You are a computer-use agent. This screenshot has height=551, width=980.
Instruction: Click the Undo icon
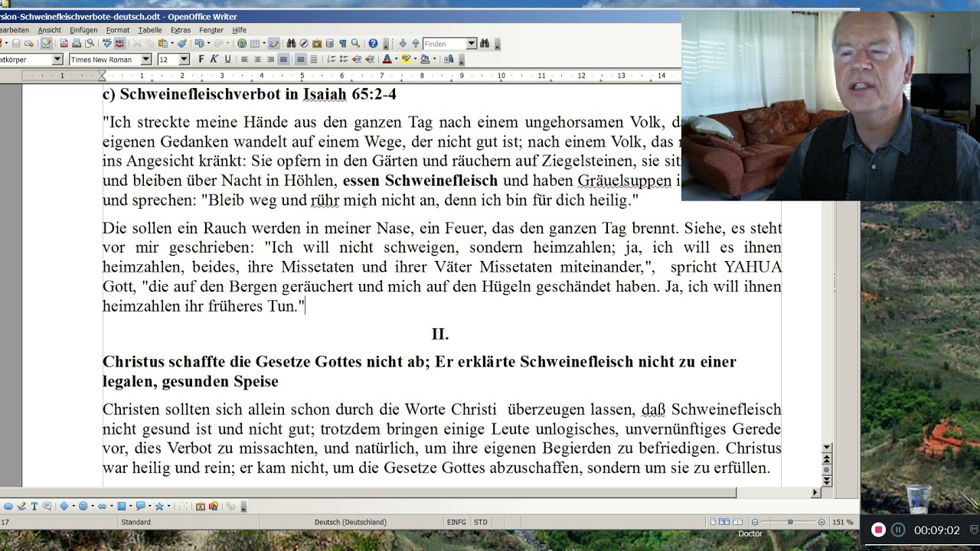coord(199,44)
